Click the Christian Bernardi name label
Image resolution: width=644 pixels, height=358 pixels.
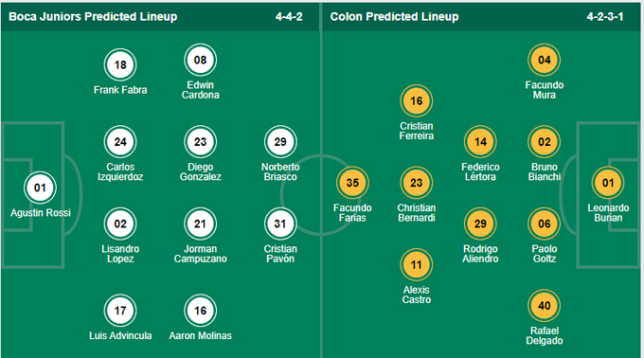pyautogui.click(x=417, y=213)
